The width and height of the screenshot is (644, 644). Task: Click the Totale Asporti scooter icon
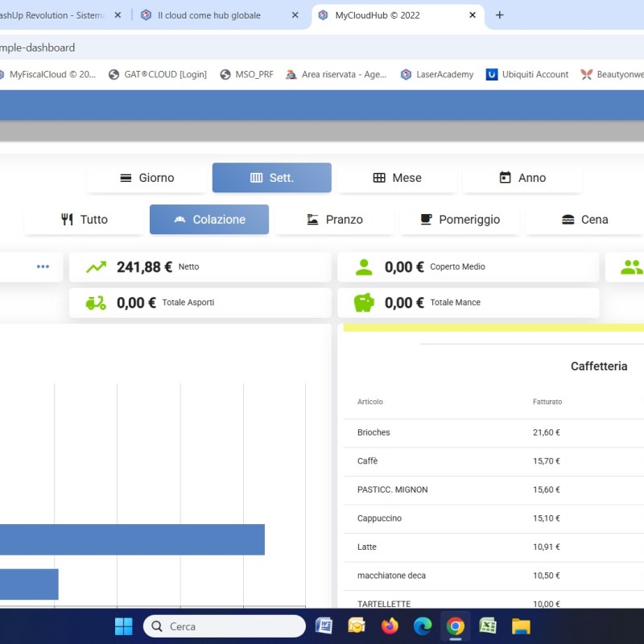(x=97, y=303)
